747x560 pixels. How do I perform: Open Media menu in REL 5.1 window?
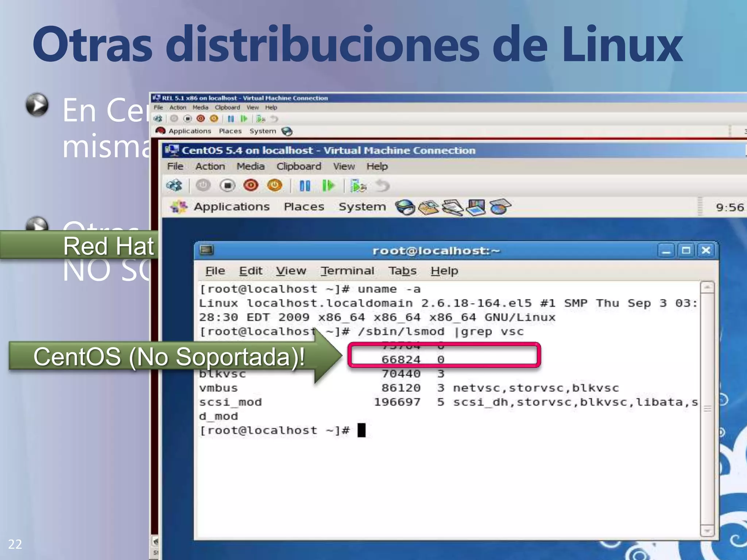pyautogui.click(x=200, y=108)
